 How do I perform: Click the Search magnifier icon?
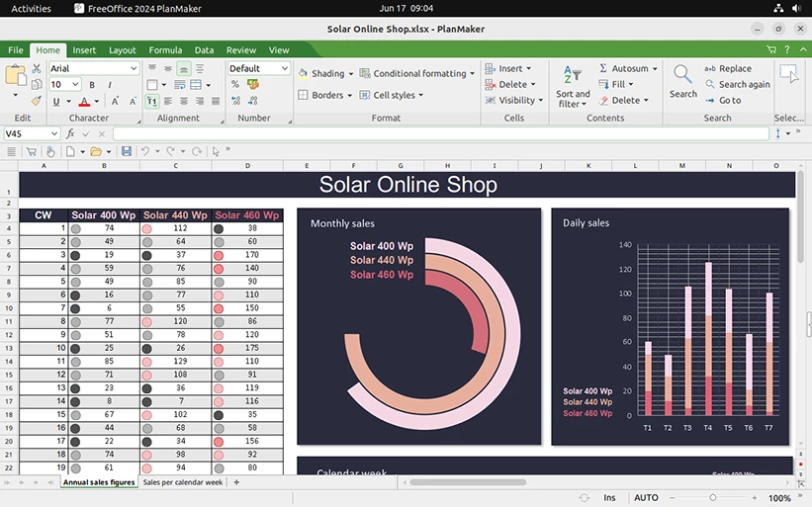682,75
